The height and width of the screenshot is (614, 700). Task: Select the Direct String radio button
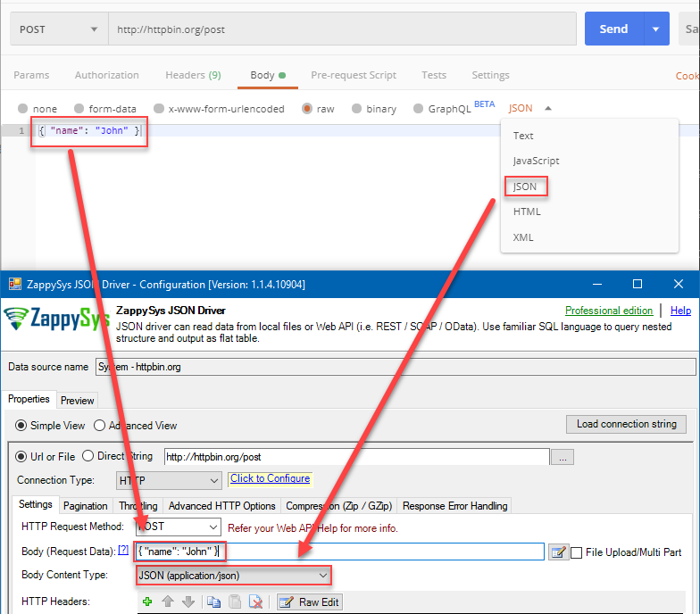tap(87, 455)
